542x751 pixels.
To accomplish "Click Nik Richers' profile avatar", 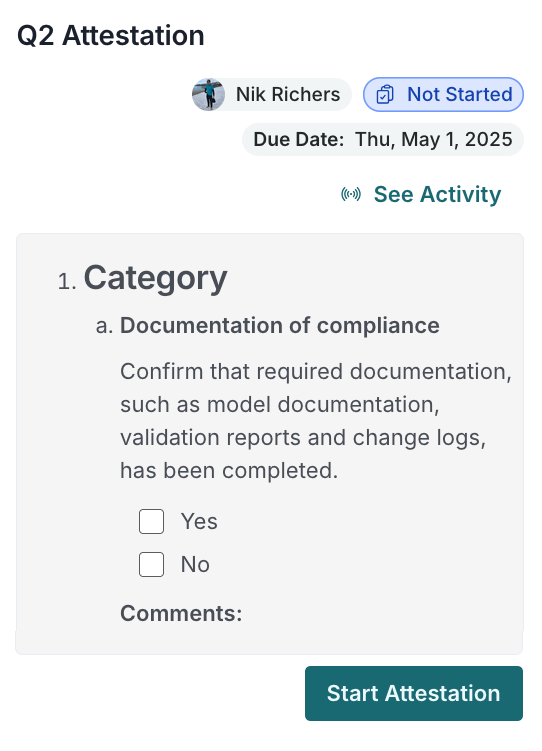I will 208,94.
